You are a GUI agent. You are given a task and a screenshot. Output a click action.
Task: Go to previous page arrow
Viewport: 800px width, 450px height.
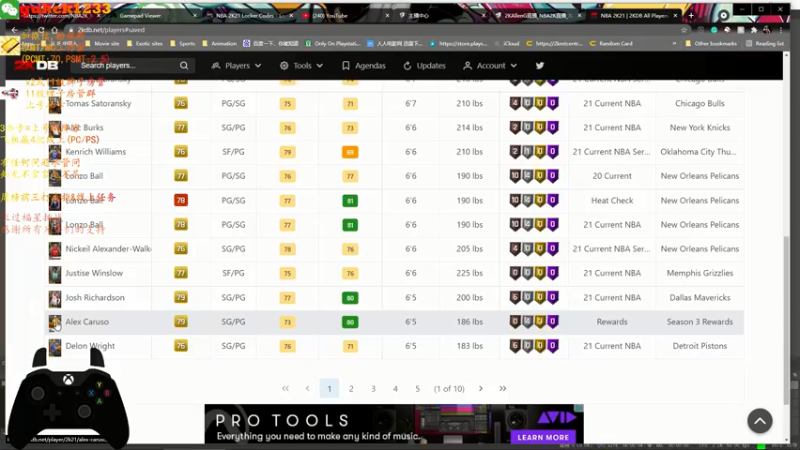(308, 388)
